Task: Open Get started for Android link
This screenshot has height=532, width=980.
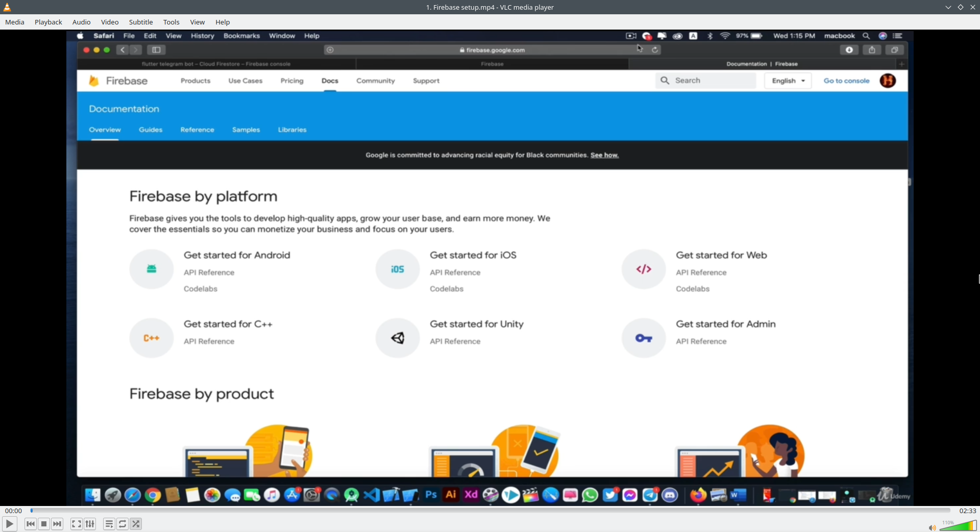Action: (x=237, y=255)
